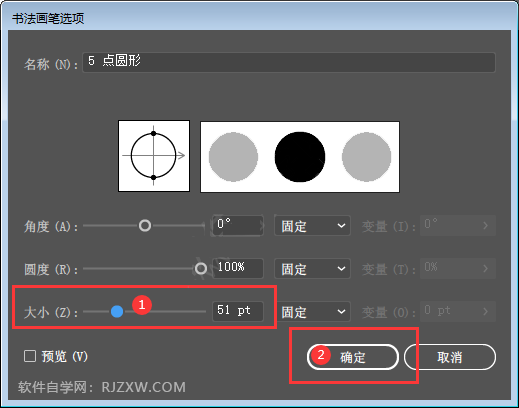Image resolution: width=519 pixels, height=408 pixels.
Task: Click the angle value field showing 0°
Action: coord(238,226)
